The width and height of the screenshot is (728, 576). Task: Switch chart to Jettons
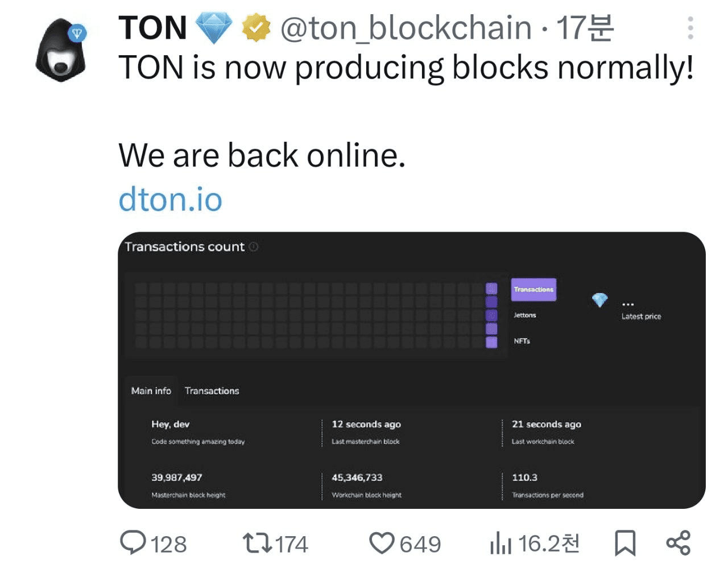pyautogui.click(x=525, y=315)
